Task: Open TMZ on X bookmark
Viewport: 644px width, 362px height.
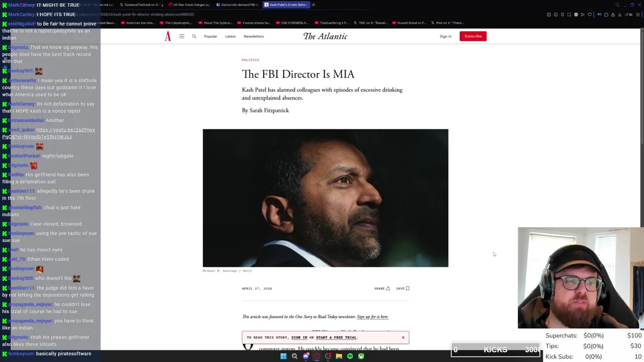Action: tap(370, 23)
